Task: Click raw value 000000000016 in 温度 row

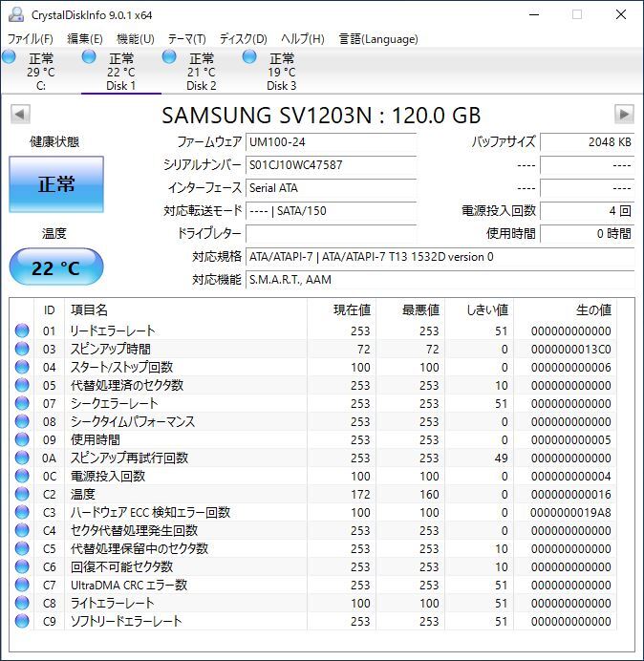Action: pos(571,494)
